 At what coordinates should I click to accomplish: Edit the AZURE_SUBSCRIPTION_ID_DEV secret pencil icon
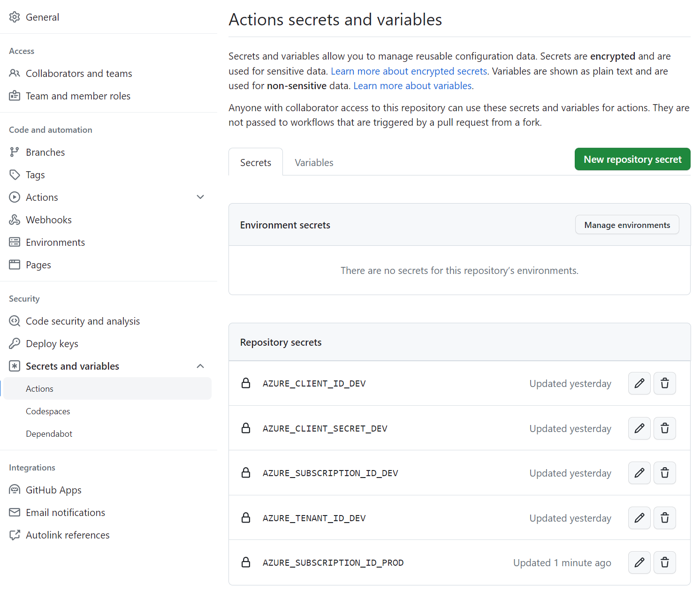click(639, 473)
